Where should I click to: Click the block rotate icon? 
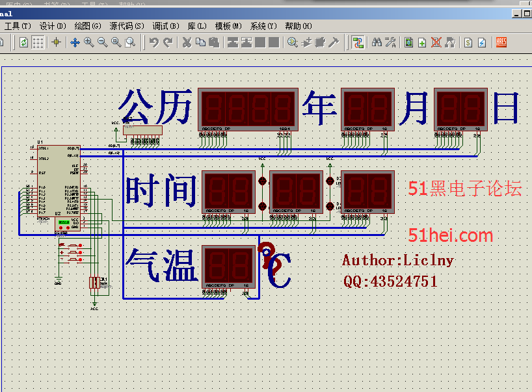[x=260, y=43]
